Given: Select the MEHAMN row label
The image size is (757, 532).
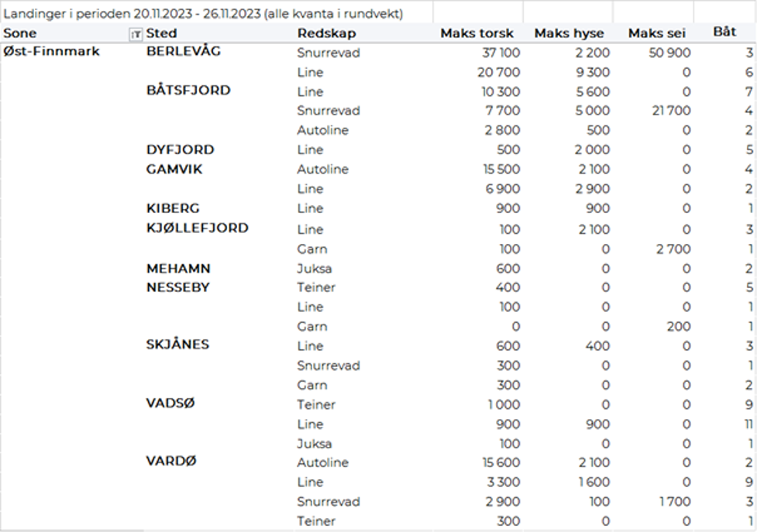Looking at the screenshot, I should click(178, 269).
